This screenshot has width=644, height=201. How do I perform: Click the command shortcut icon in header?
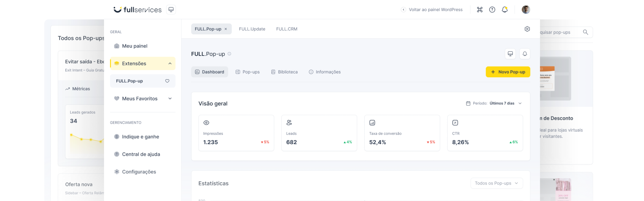click(x=480, y=10)
